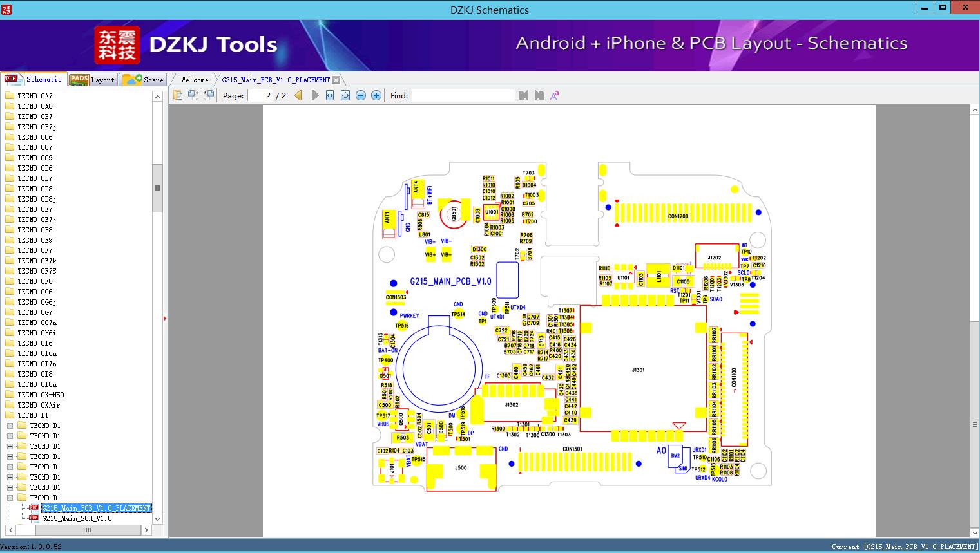
Task: Switch to the Layout tab
Action: pyautogui.click(x=92, y=80)
